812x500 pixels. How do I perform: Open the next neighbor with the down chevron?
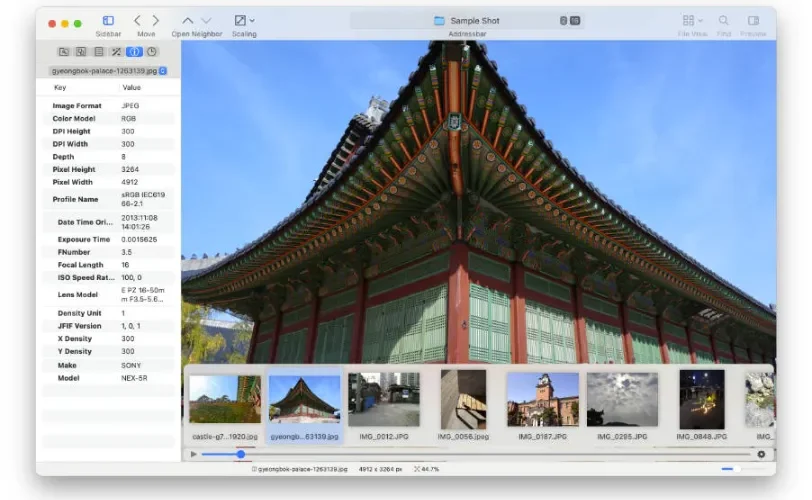click(x=206, y=21)
